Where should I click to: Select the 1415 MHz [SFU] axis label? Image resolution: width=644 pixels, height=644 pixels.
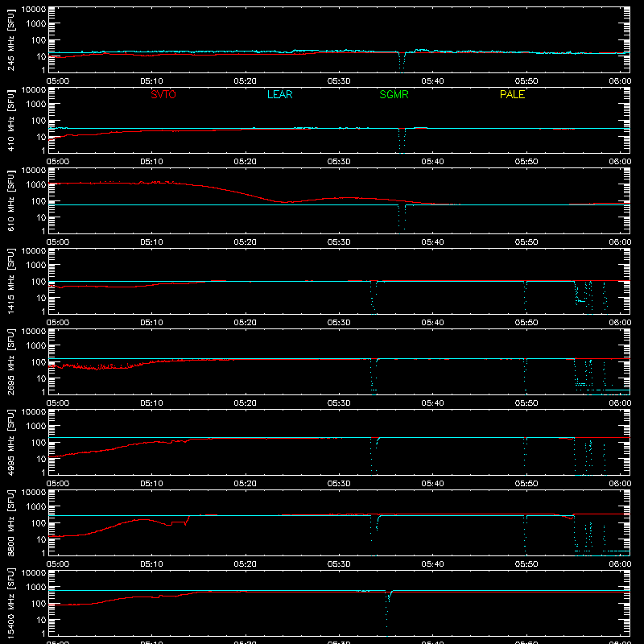click(10, 281)
